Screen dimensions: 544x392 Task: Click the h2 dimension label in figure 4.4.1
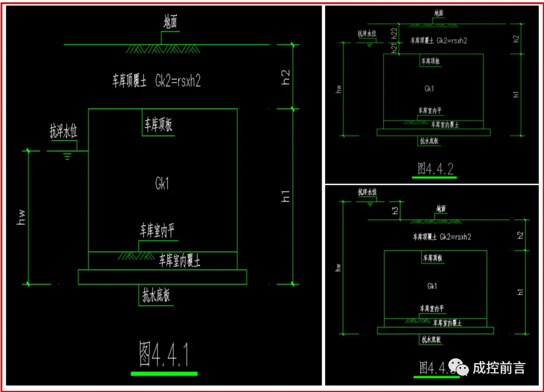[x=285, y=77]
